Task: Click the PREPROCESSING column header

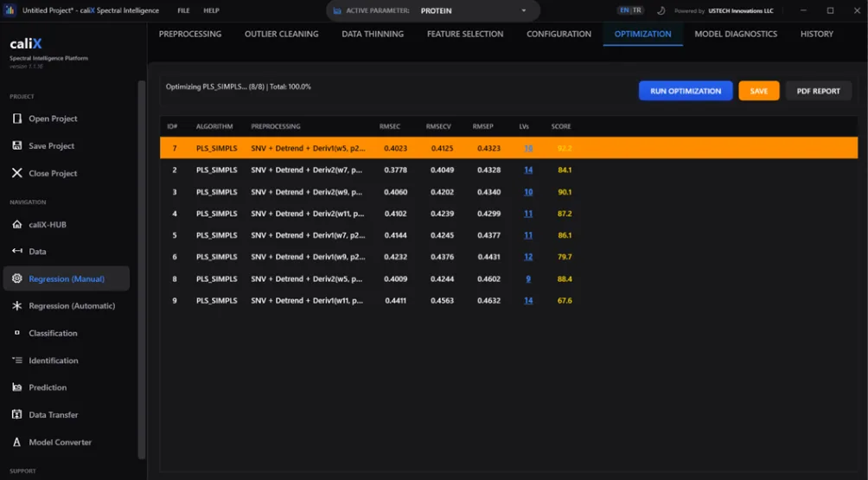Action: (x=276, y=126)
